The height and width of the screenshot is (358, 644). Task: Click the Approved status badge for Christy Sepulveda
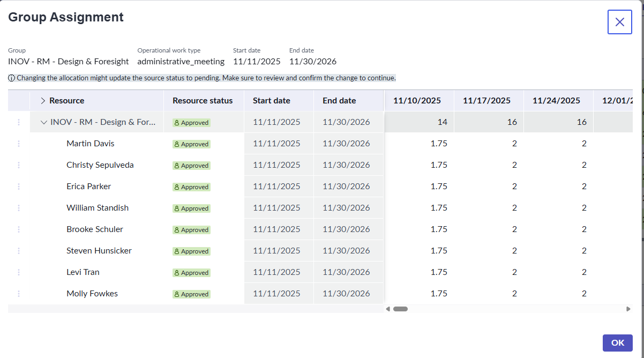191,166
